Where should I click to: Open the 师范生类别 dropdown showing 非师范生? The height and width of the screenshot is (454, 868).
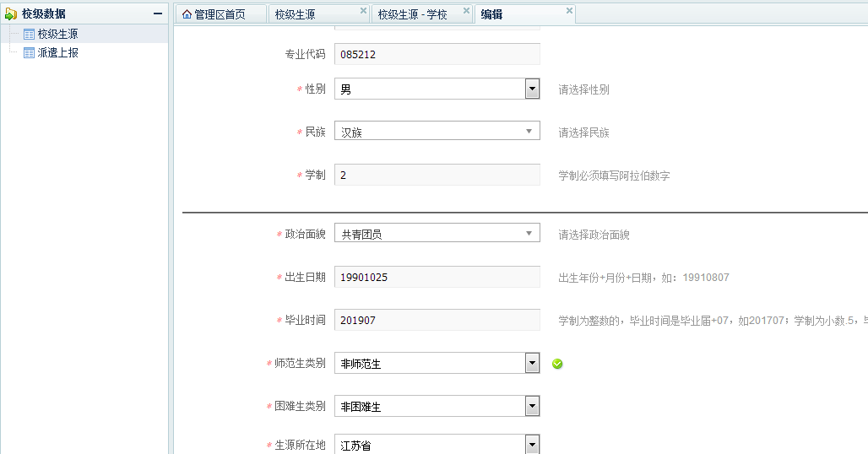(437, 363)
